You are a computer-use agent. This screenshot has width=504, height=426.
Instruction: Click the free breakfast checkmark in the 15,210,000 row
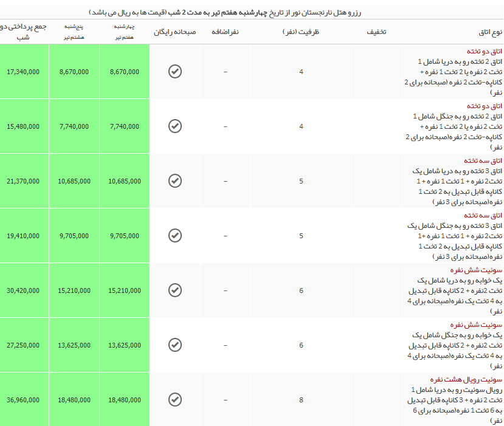coord(175,290)
